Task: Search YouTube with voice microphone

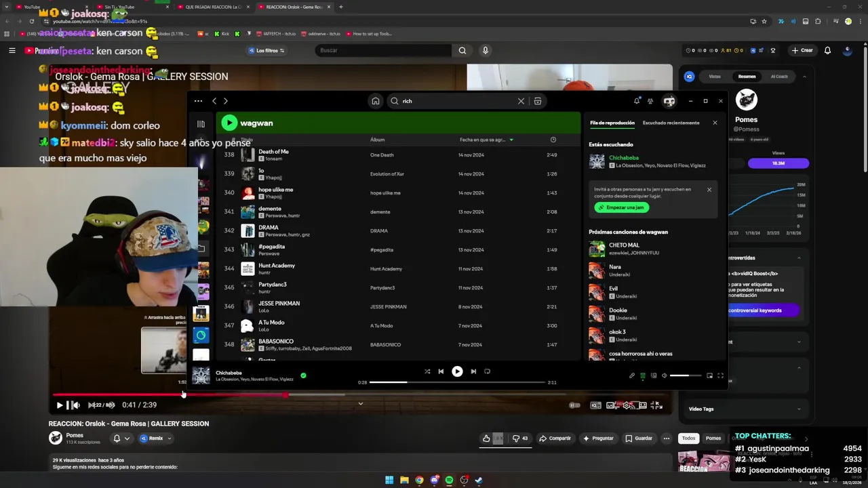Action: click(x=485, y=50)
